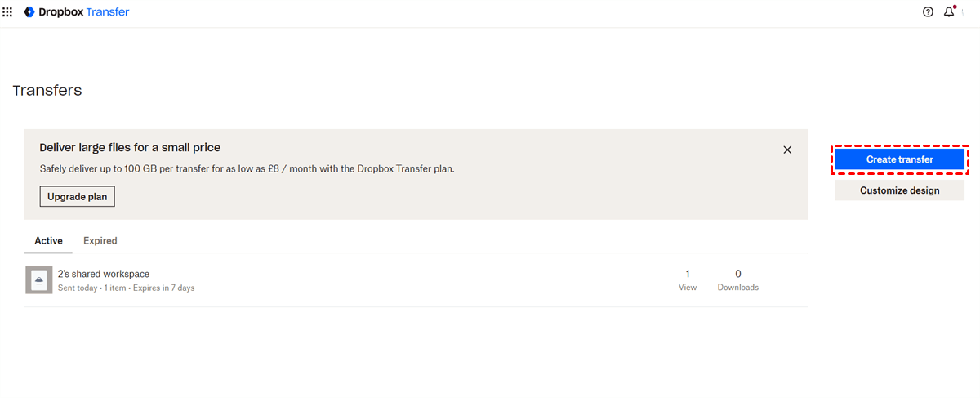The image size is (980, 398).
Task: Switch to the Expired tab
Action: pos(100,241)
